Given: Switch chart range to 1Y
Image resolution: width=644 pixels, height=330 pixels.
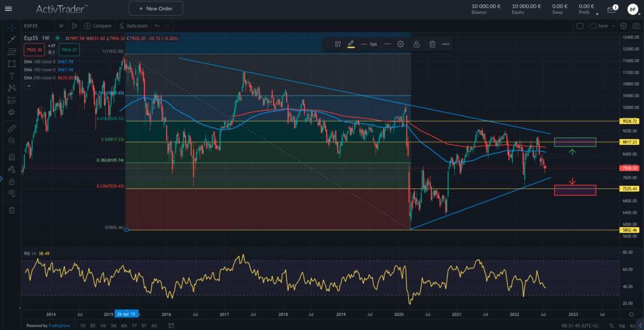Looking at the screenshot, I should tap(134, 326).
